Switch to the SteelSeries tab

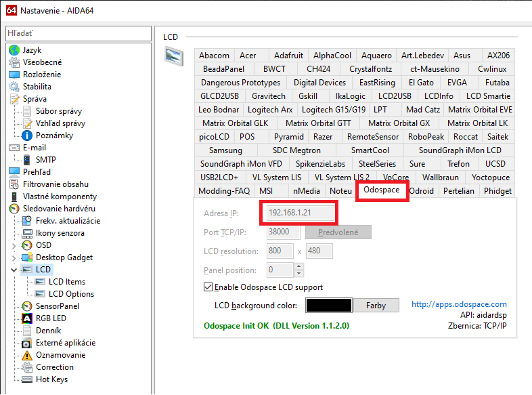pos(377,164)
